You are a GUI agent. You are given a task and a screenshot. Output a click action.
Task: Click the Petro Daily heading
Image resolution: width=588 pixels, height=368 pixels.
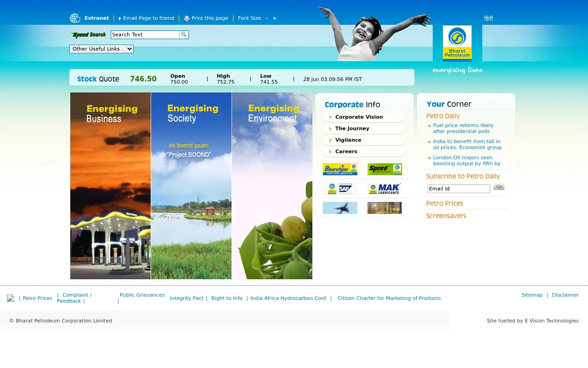click(443, 116)
